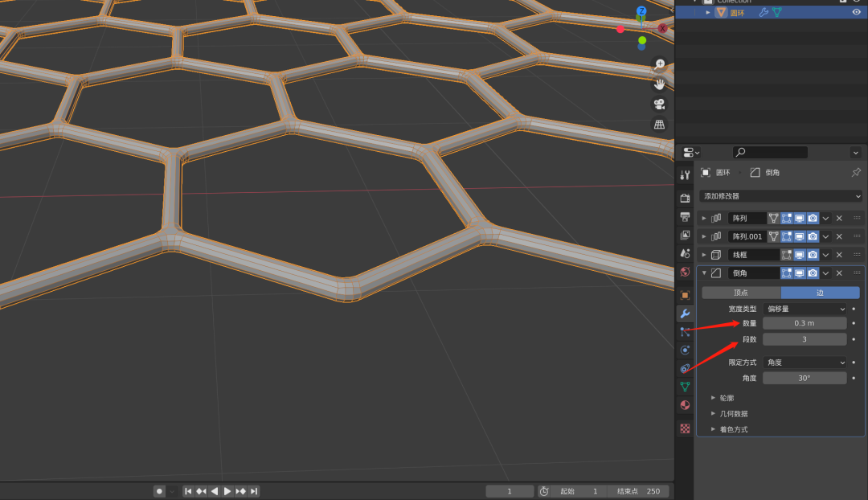Expand the 阵列 modifier panel
868x500 pixels.
pyautogui.click(x=704, y=218)
